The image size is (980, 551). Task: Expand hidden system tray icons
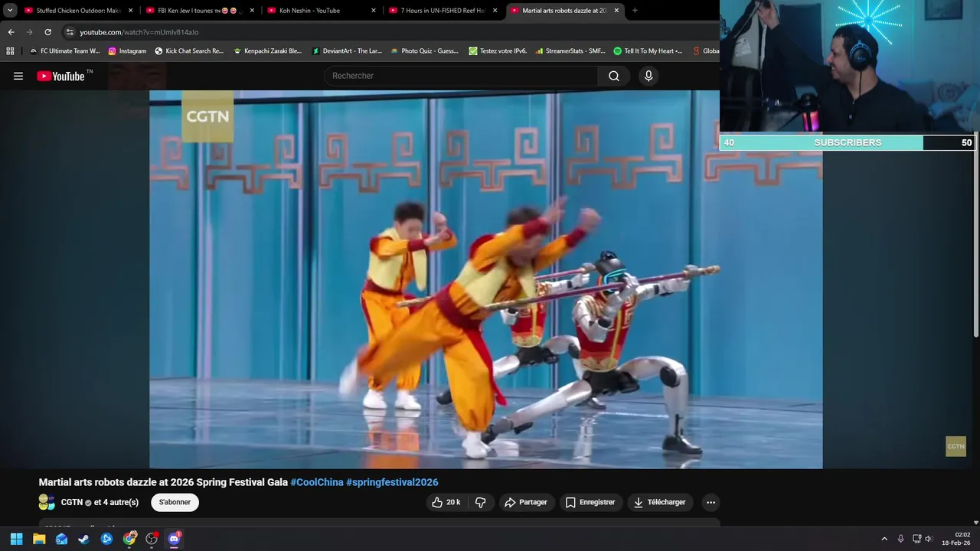(x=884, y=539)
